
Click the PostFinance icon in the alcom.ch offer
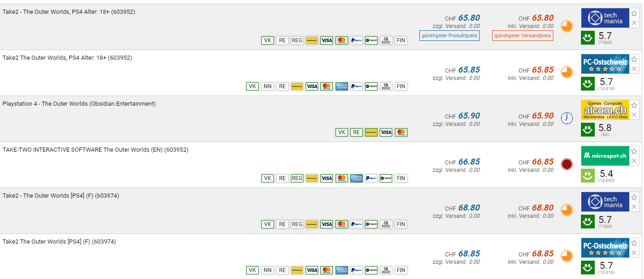[x=371, y=132]
